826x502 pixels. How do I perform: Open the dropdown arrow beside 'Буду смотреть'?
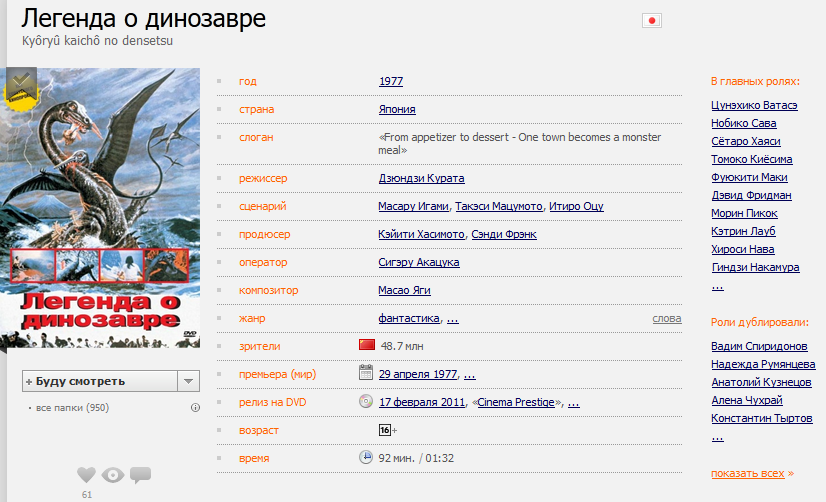coord(189,381)
